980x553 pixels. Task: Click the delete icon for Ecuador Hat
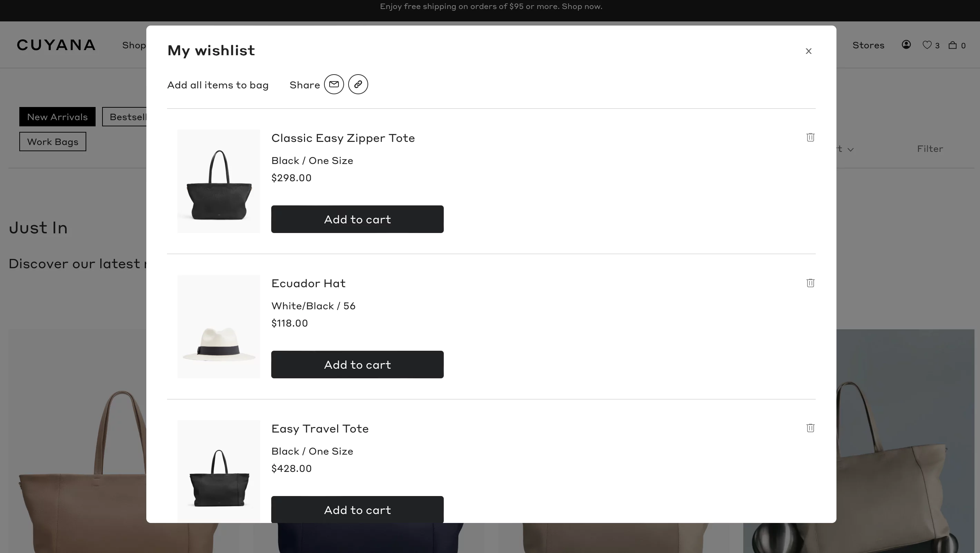coord(810,283)
